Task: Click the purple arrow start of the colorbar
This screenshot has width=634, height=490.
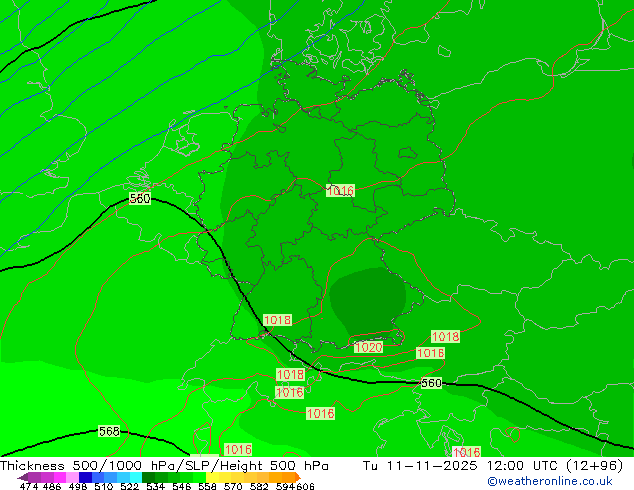Action: [23, 477]
